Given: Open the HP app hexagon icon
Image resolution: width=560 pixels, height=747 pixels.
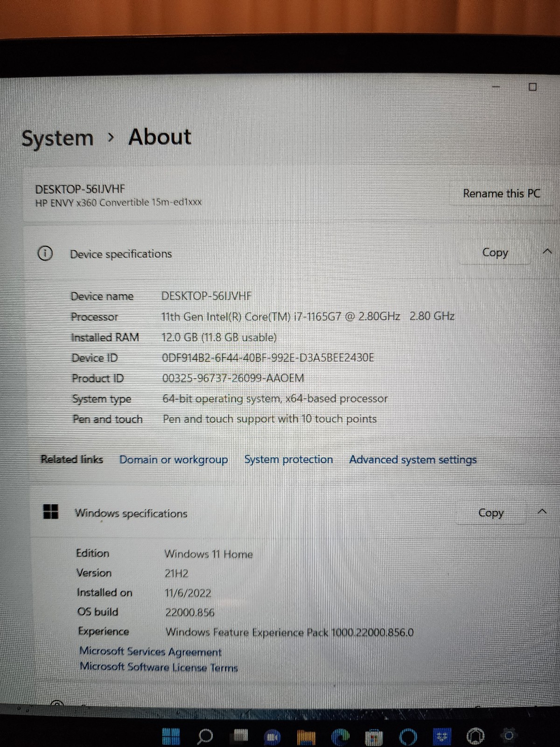Looking at the screenshot, I should tap(476, 736).
